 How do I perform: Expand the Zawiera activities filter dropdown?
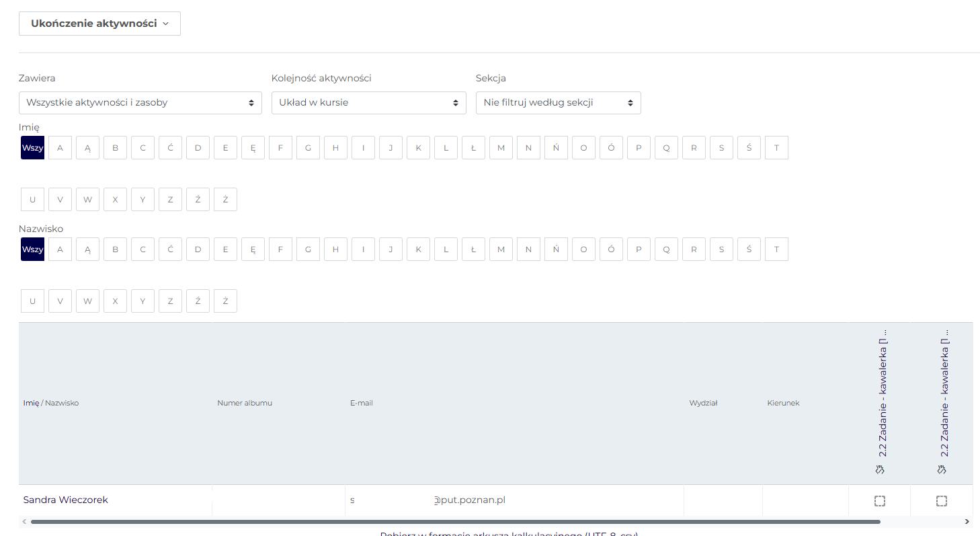pos(140,103)
